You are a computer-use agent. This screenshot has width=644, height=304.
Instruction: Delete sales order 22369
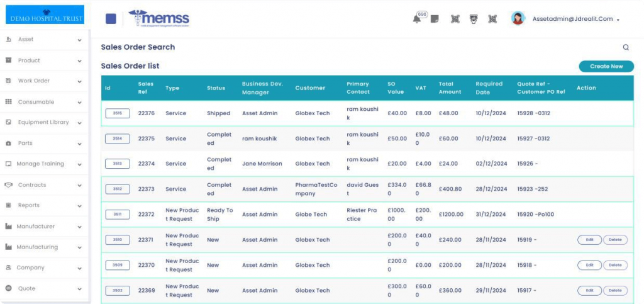click(x=615, y=291)
